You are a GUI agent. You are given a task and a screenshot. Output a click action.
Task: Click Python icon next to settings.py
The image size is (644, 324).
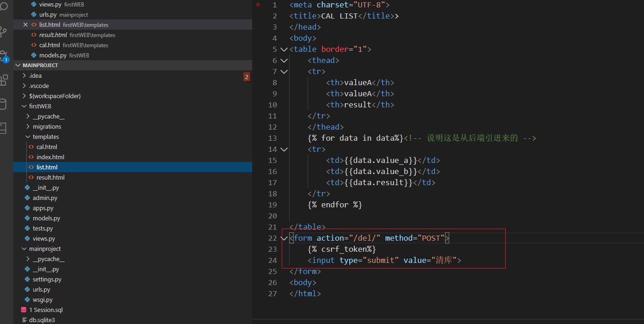27,279
